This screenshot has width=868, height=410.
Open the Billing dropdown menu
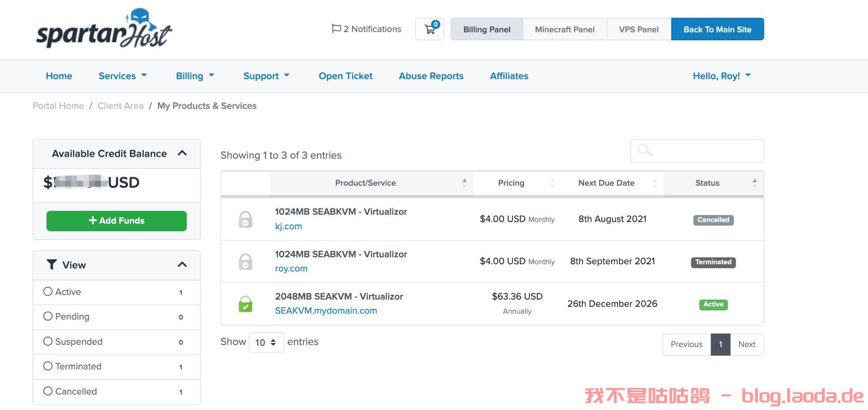[195, 76]
